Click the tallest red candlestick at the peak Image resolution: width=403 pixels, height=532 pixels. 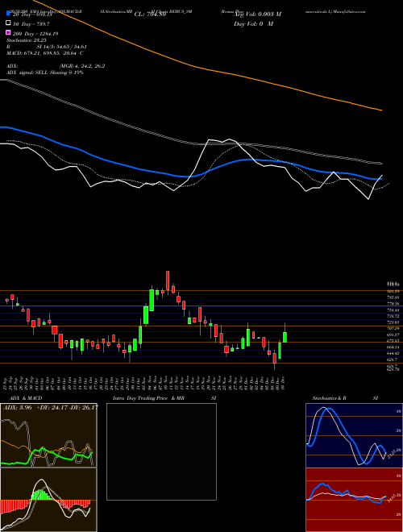coord(168,281)
